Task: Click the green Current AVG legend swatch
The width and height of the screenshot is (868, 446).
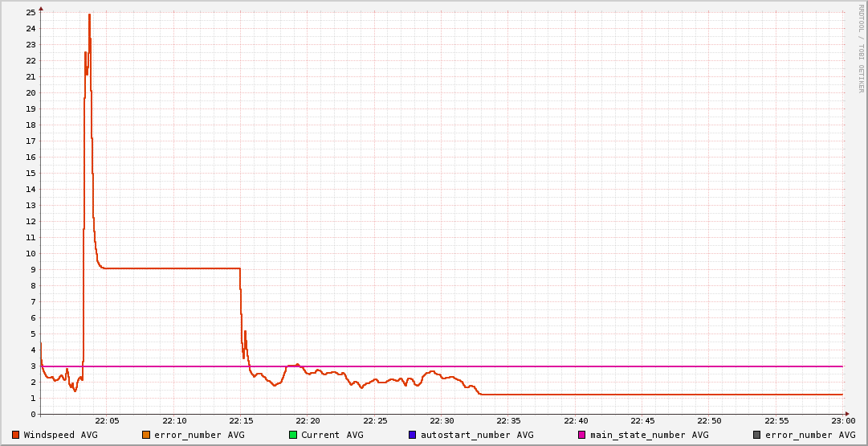Action: [x=293, y=435]
